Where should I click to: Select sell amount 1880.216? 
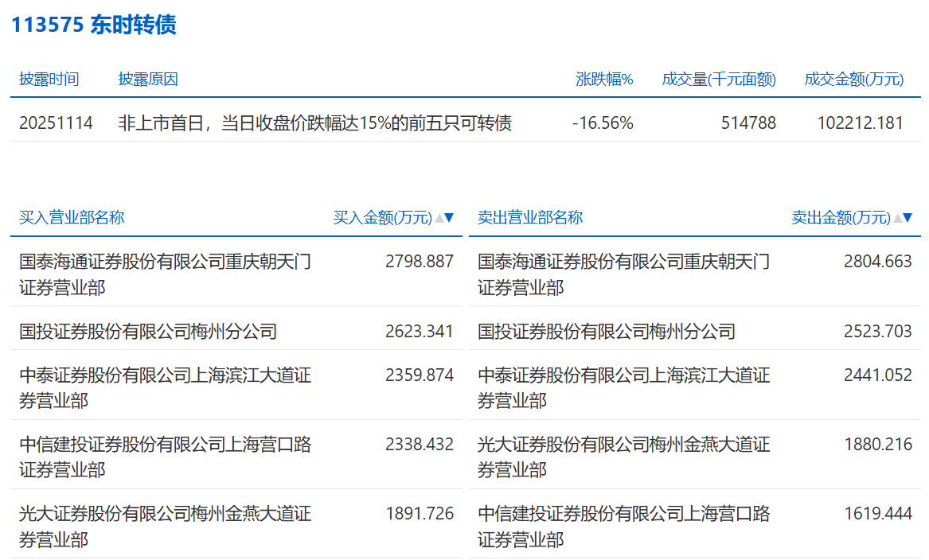click(878, 445)
